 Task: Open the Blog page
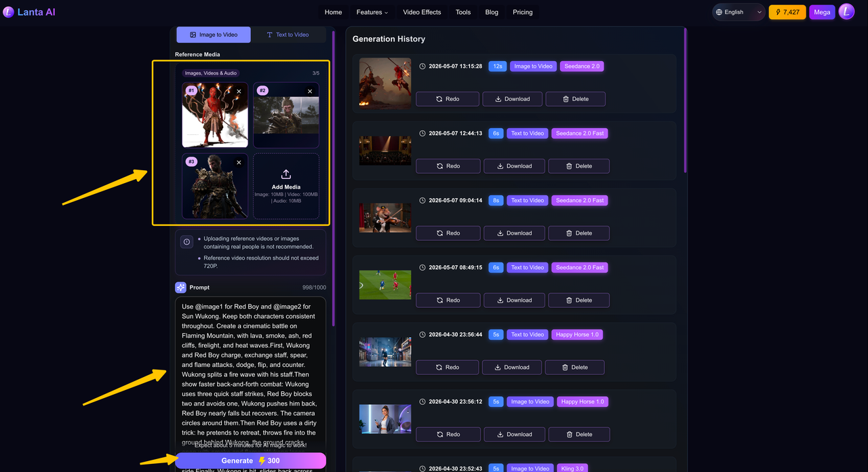492,12
